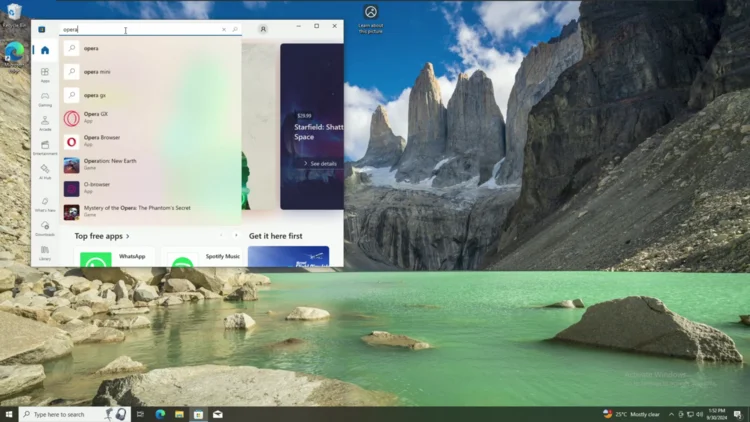Viewport: 750px width, 422px height.
Task: Go to next page of Top free apps
Action: pyautogui.click(x=236, y=235)
